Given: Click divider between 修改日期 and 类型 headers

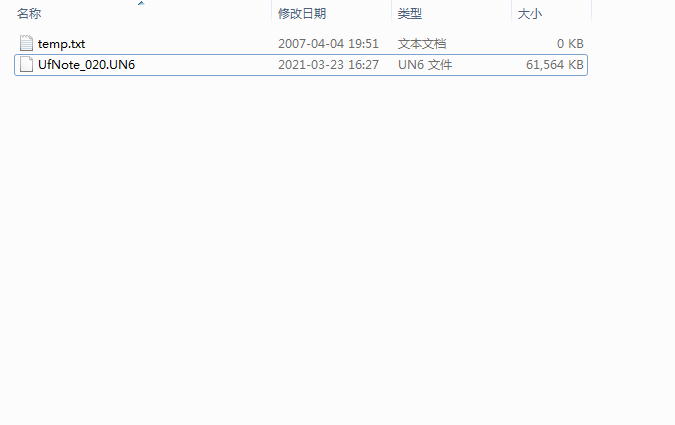Looking at the screenshot, I should pyautogui.click(x=391, y=13).
